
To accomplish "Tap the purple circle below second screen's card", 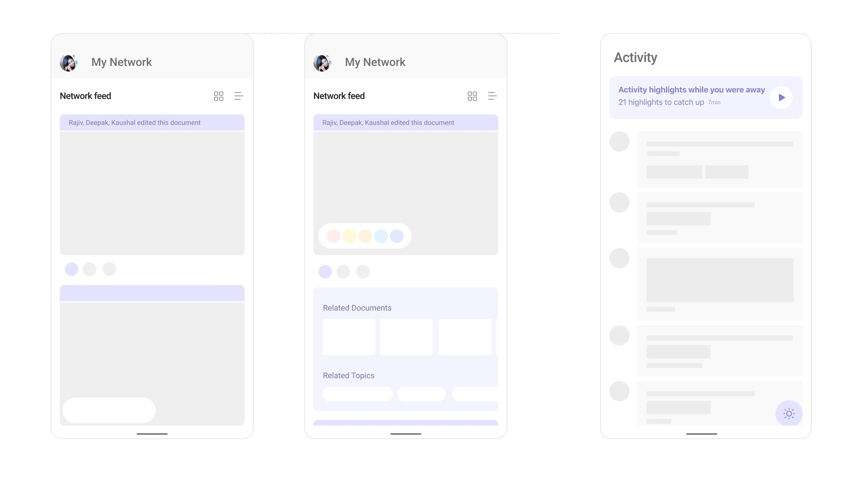I will point(325,271).
